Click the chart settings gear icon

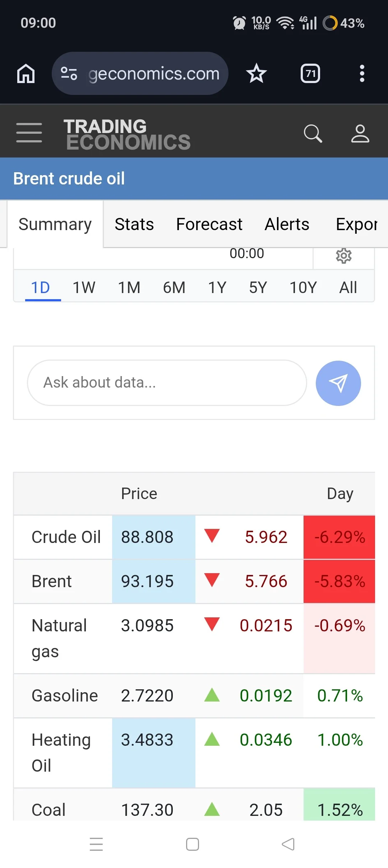tap(344, 256)
